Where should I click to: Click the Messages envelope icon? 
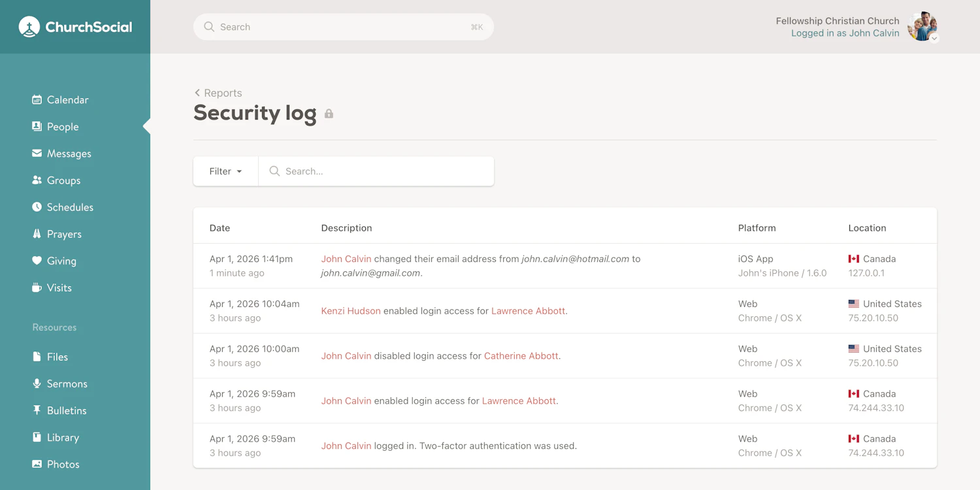coord(37,153)
